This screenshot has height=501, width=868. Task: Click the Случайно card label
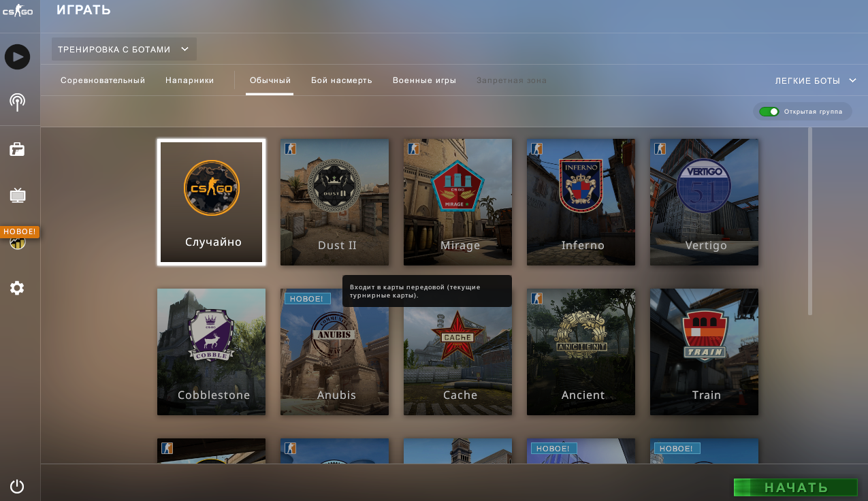tap(213, 242)
